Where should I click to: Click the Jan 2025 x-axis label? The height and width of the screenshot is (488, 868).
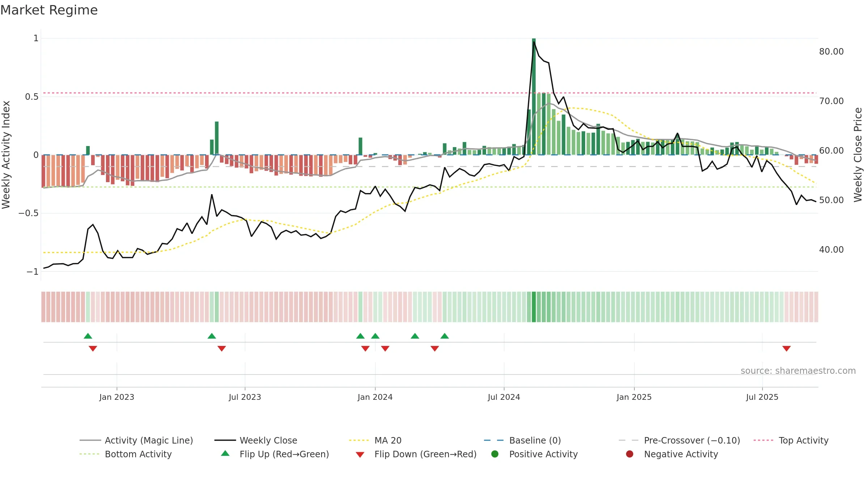click(x=634, y=397)
